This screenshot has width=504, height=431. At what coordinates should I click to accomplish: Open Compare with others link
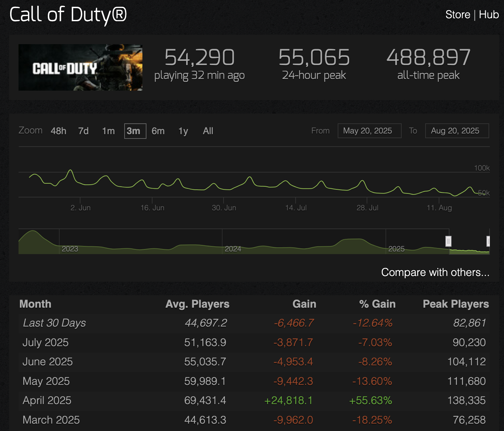435,272
